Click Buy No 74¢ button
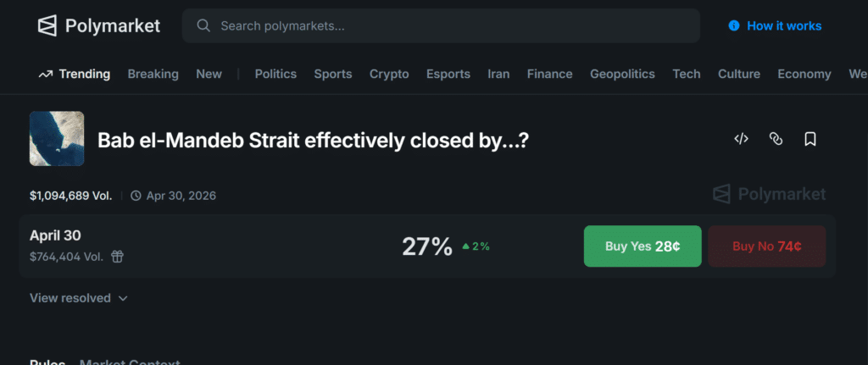The height and width of the screenshot is (365, 868). (x=766, y=246)
